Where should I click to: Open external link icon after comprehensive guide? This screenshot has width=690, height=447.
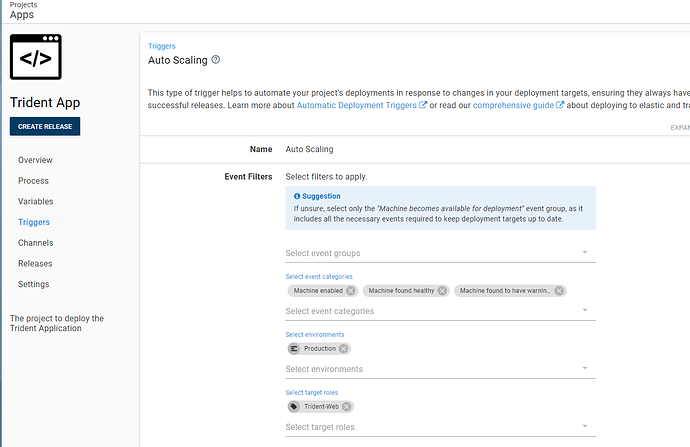coord(560,105)
